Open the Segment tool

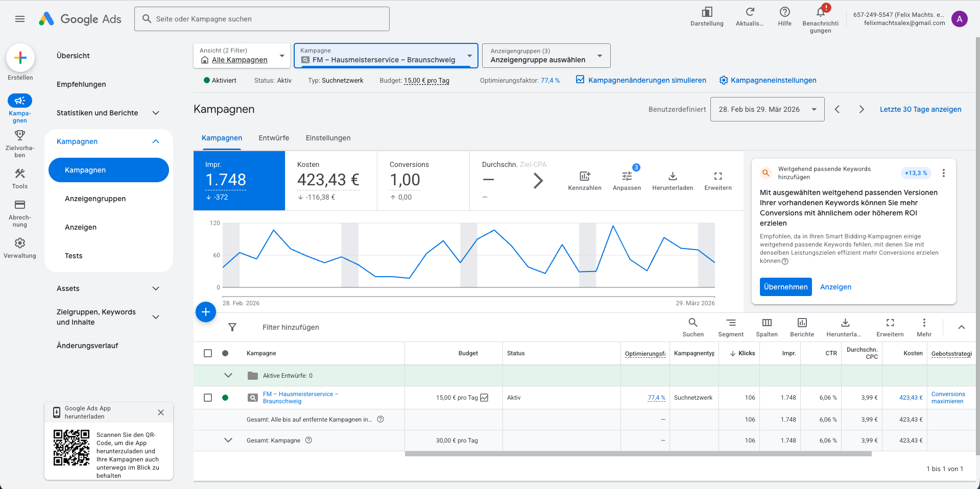point(731,323)
